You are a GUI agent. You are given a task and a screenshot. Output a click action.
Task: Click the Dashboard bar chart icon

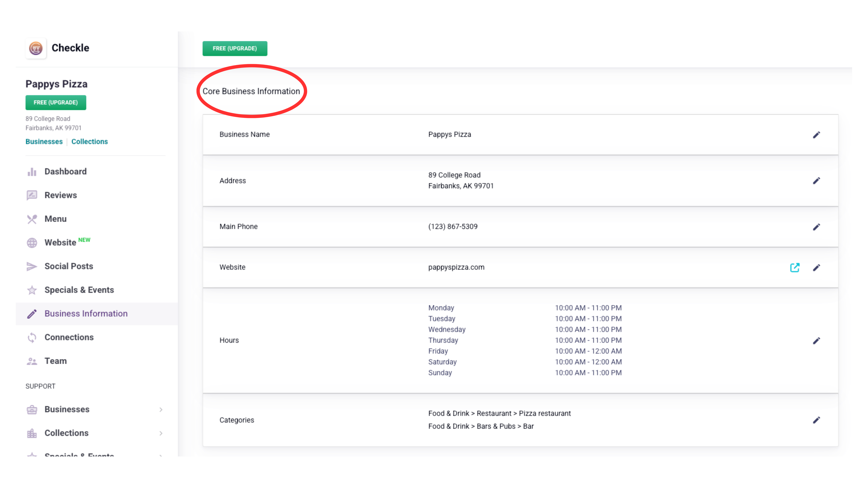[x=32, y=172]
